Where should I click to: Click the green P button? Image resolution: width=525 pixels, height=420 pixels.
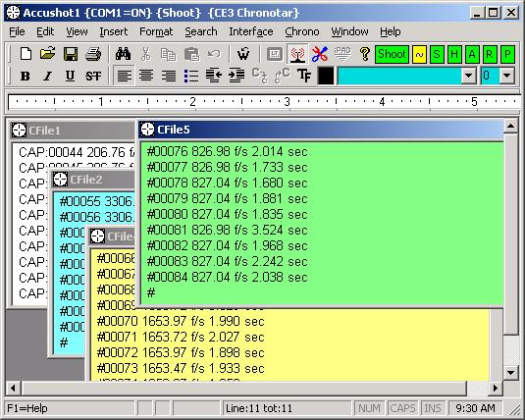507,54
